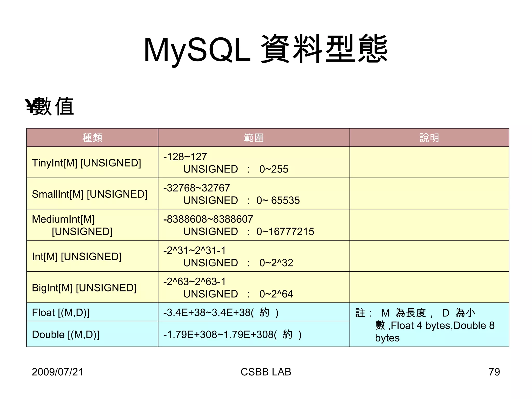Click the '-2^63~2^63-1' range text

(x=195, y=282)
